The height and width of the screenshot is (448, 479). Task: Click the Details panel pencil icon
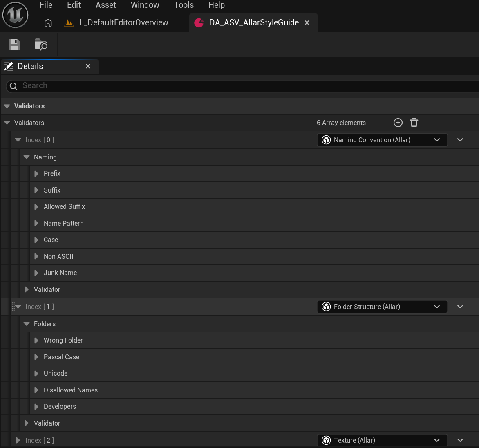9,66
